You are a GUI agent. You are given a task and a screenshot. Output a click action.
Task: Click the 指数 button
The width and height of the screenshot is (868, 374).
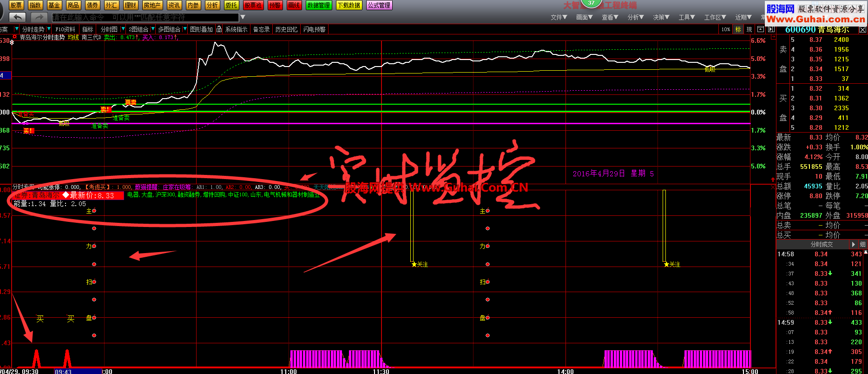tap(35, 5)
